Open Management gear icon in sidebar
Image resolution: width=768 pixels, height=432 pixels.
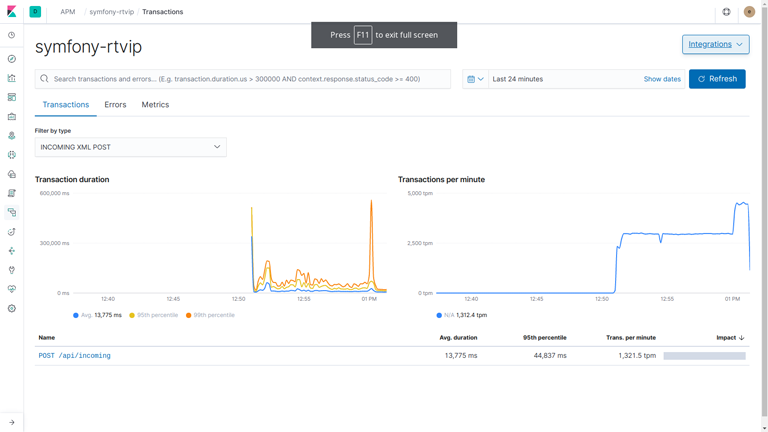[12, 309]
